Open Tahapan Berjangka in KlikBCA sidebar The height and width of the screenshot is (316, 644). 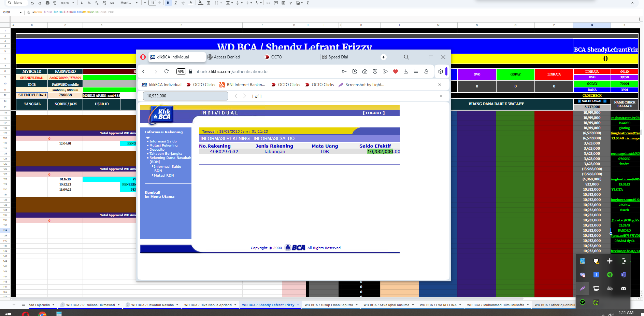point(166,153)
